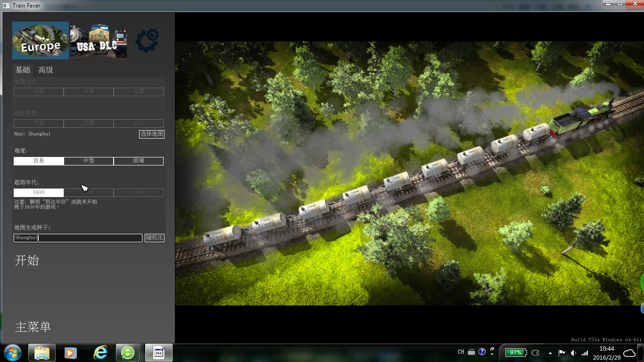Screen dimensions: 644x362
Task: Switch to the Train Fever taskbar icon
Action: click(x=159, y=353)
